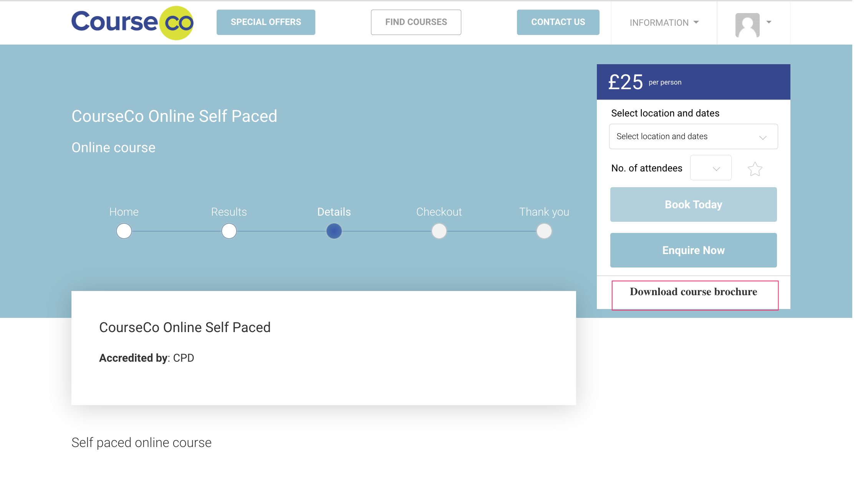Screen dimensions: 868x482
Task: Click the Home progress label
Action: (x=124, y=212)
